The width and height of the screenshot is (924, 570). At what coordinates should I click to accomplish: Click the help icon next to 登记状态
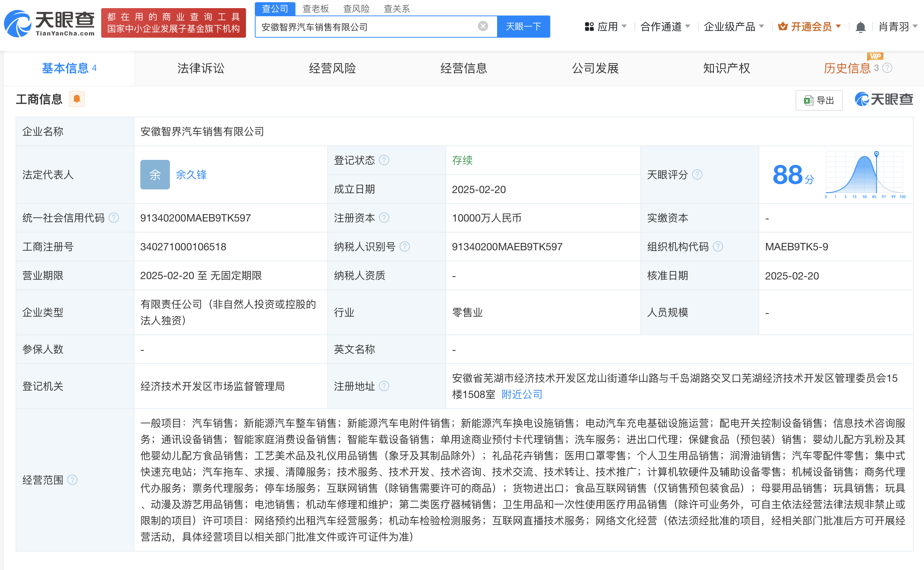384,160
